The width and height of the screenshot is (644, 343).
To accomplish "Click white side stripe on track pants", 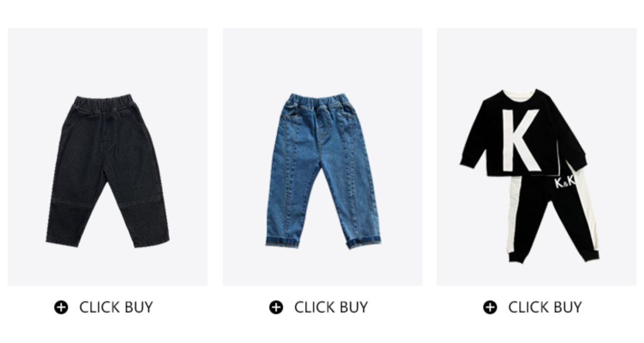I will tap(514, 214).
